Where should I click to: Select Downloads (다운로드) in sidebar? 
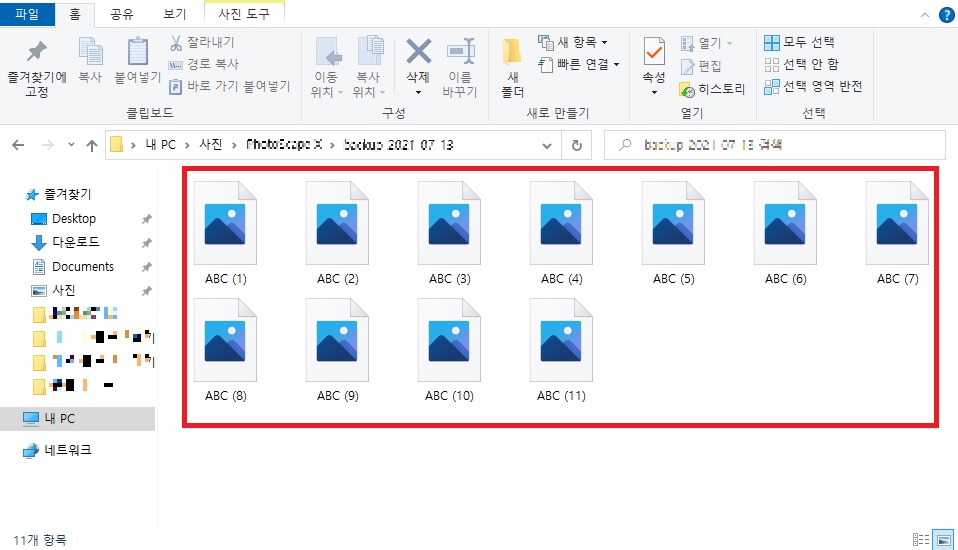point(75,242)
